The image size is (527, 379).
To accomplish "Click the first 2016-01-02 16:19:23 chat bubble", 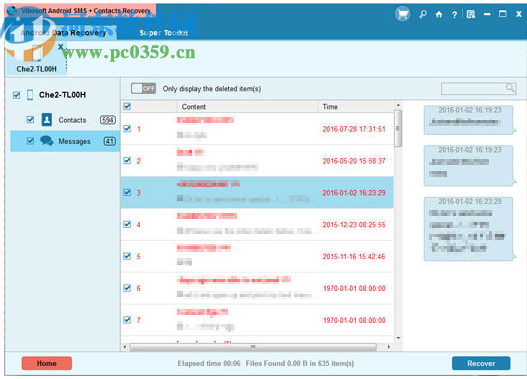I will click(470, 120).
